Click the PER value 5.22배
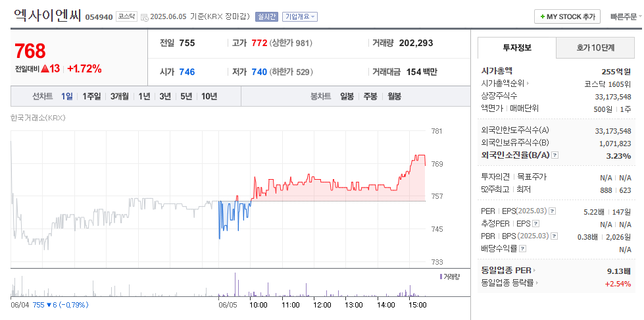The image size is (644, 320). (x=594, y=212)
